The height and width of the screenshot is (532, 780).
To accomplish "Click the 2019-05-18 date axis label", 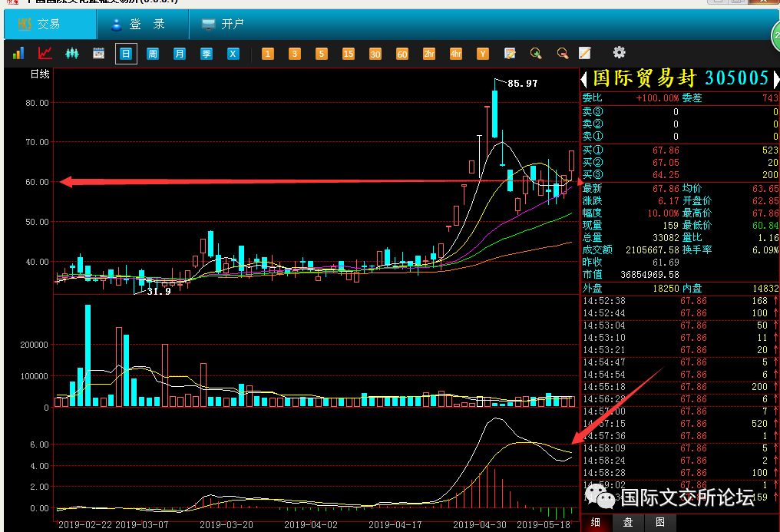I will [x=544, y=525].
